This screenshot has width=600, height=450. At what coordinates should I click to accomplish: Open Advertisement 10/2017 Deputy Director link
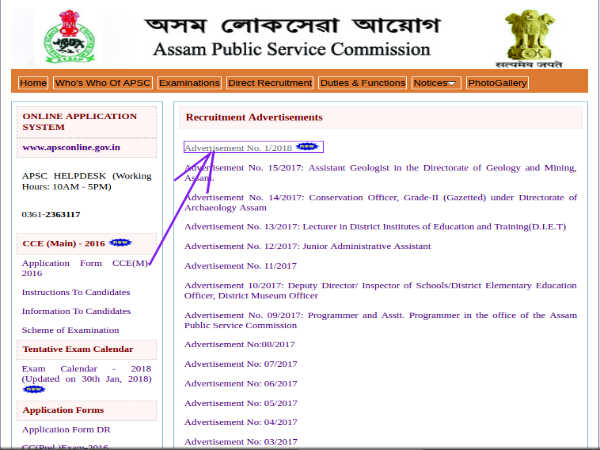point(380,290)
